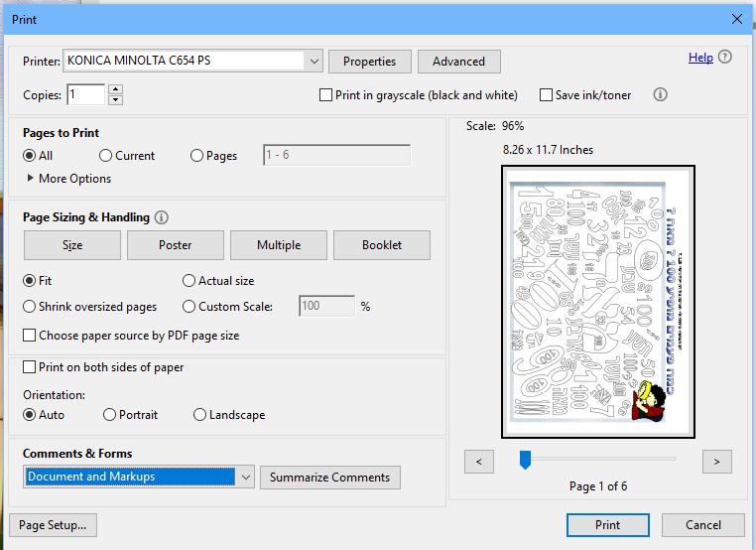Click the print preview page thumbnail
Screen dimensions: 756x550
tap(598, 302)
